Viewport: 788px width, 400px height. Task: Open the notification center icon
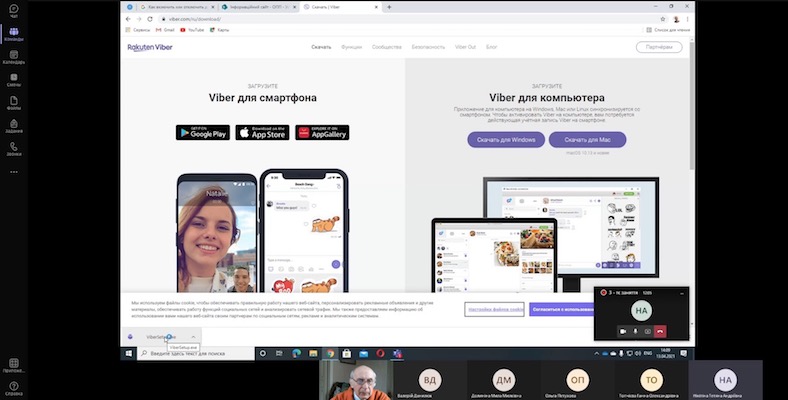point(684,354)
